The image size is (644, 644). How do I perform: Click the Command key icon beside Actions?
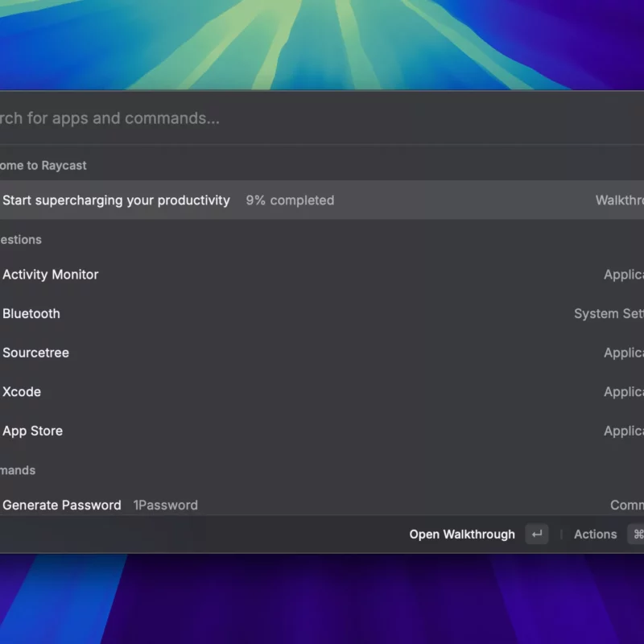tap(637, 535)
